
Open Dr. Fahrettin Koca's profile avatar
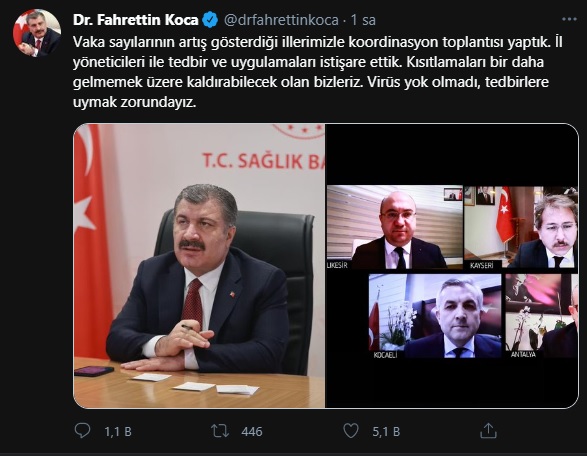pyautogui.click(x=37, y=33)
